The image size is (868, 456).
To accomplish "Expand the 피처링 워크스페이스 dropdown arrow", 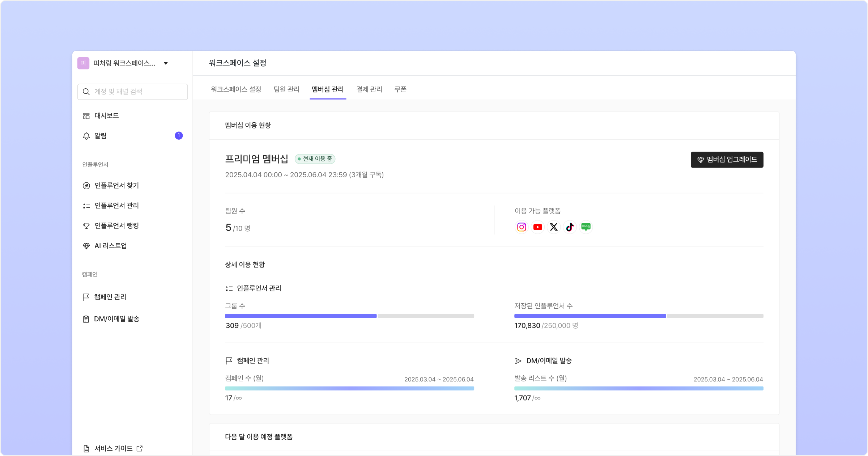I will [166, 63].
